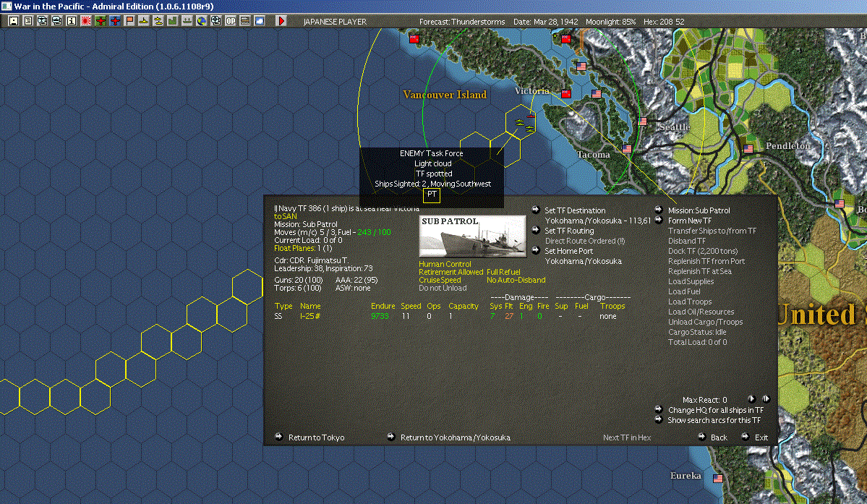Click Unload Cargo/Troops option
Image resolution: width=867 pixels, height=504 pixels.
705,322
